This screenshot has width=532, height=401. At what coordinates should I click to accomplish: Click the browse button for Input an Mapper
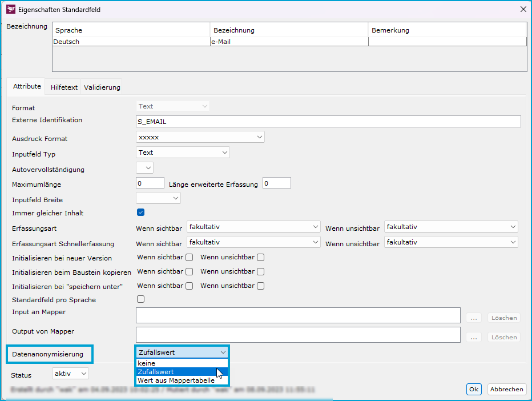point(474,318)
